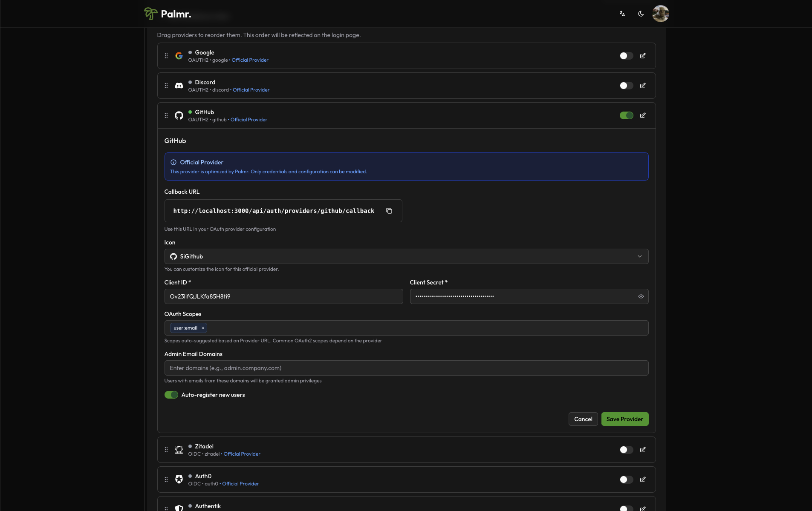The image size is (812, 511).
Task: Open GitHub's Official Provider link
Action: pos(249,120)
